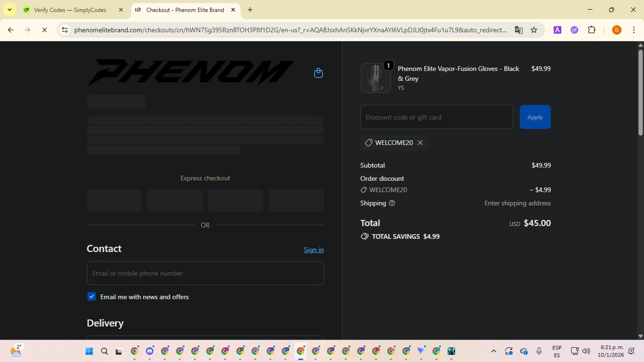Open the Extensions puzzle menu
This screenshot has width=644, height=362.
592,30
